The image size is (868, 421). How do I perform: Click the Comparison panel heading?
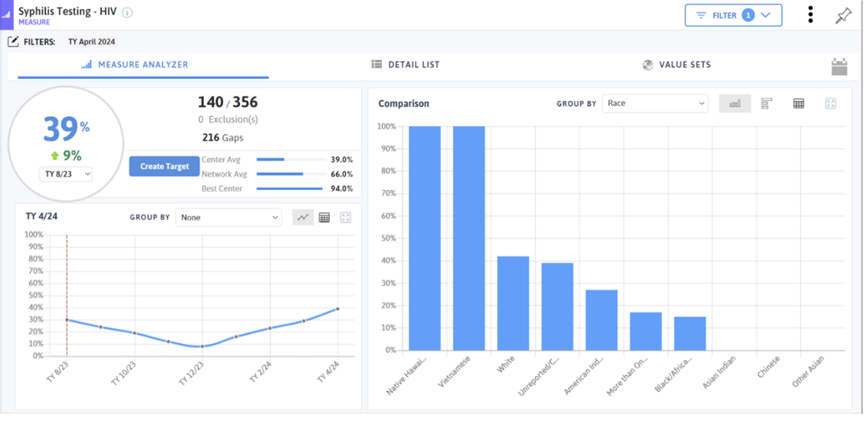click(403, 103)
